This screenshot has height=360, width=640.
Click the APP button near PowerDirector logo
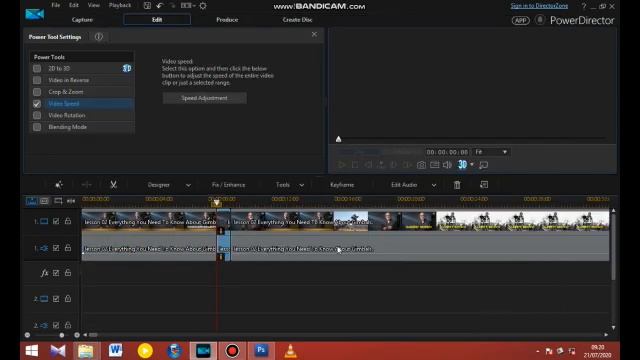click(x=520, y=20)
